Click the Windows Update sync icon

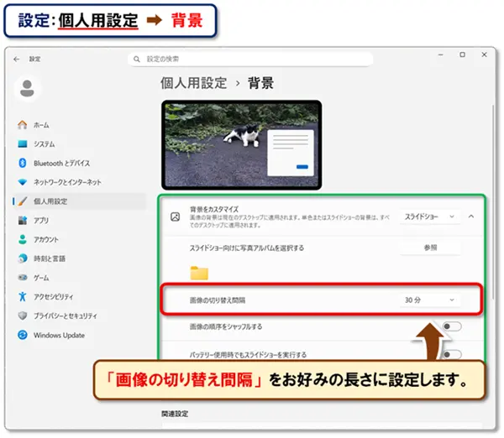(22, 335)
